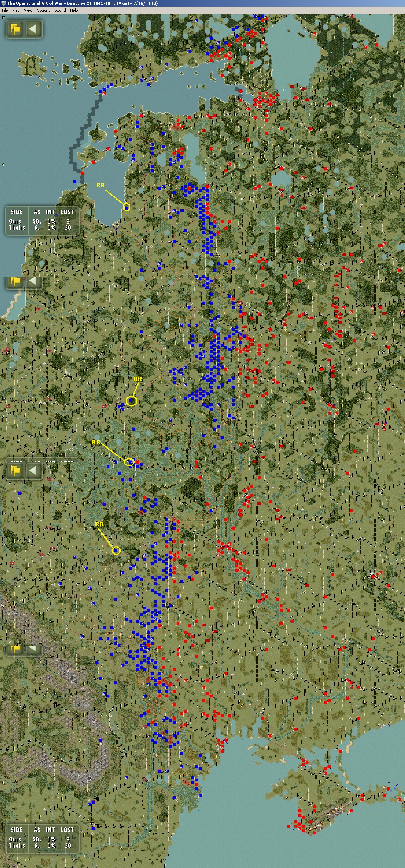This screenshot has width=405, height=868.
Task: Click 'LOST' header in upper stats panel
Action: [x=67, y=212]
